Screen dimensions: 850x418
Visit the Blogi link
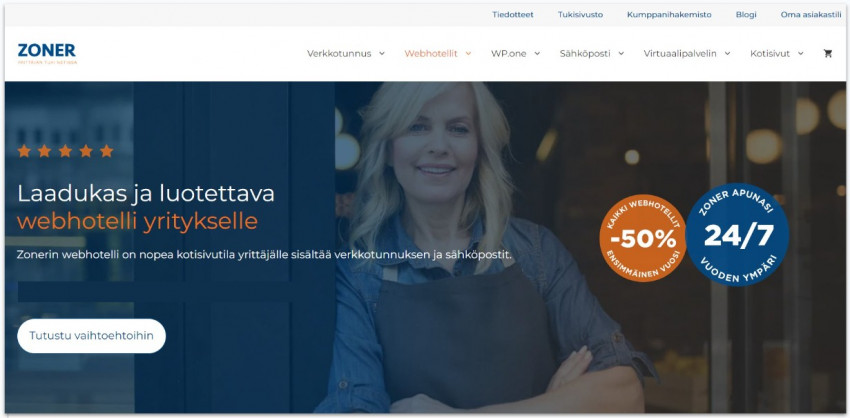tap(746, 15)
